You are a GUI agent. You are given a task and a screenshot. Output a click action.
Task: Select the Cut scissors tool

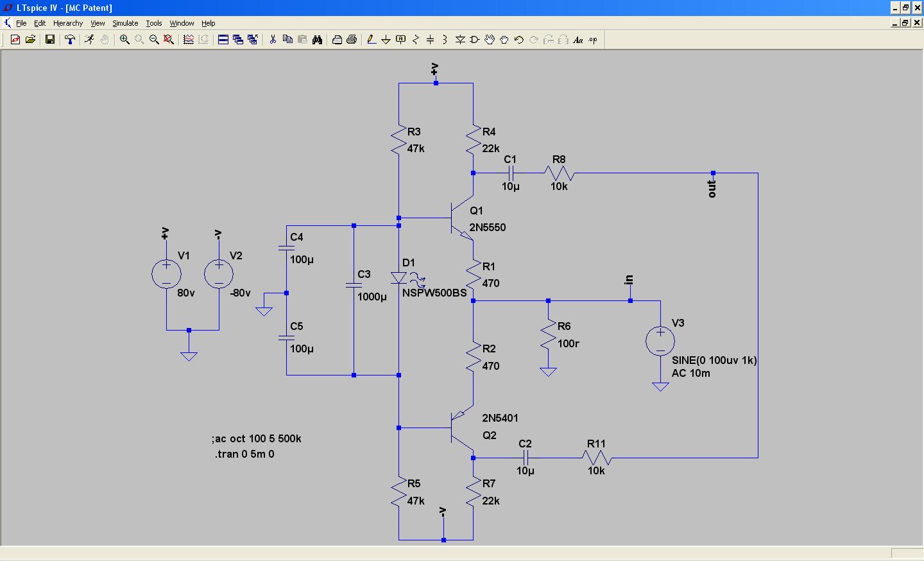(x=273, y=40)
